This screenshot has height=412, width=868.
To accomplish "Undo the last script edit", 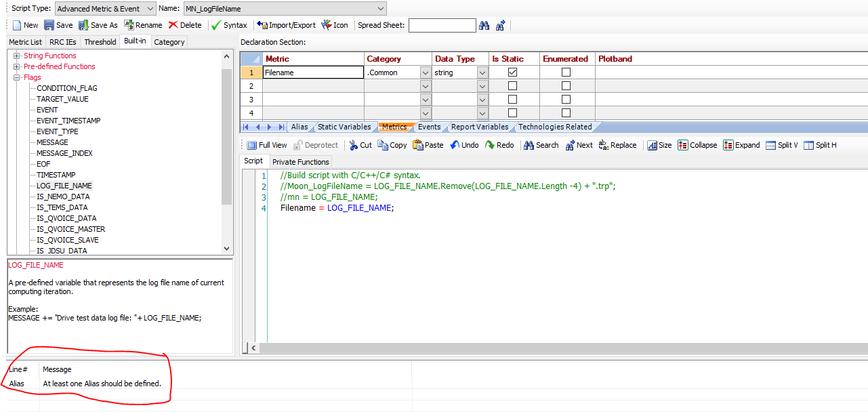I will click(x=464, y=144).
